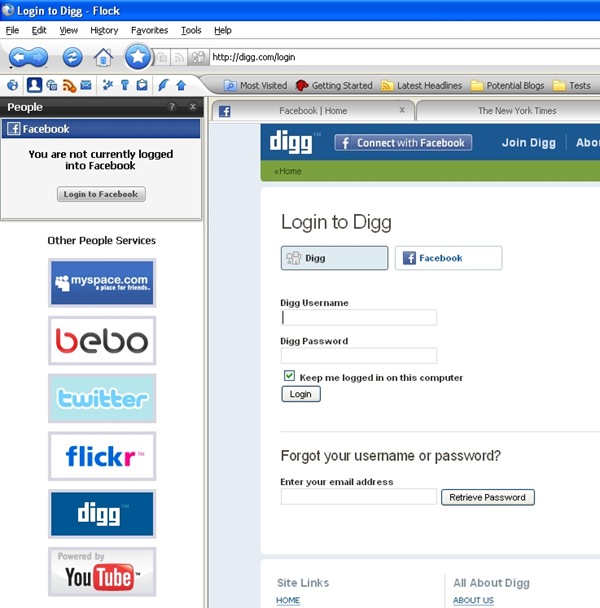The width and height of the screenshot is (600, 608).
Task: Click the Digg Username input field
Action: (359, 318)
